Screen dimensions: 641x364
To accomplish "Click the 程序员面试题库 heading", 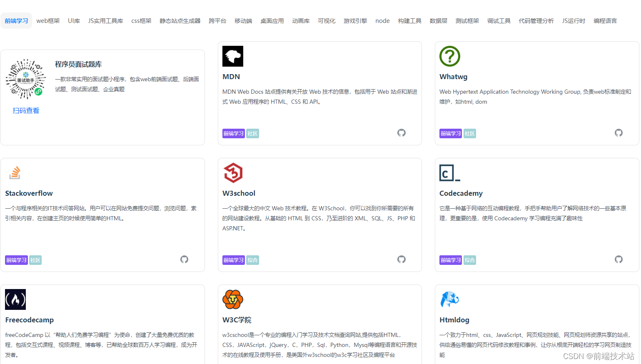I will pyautogui.click(x=78, y=64).
